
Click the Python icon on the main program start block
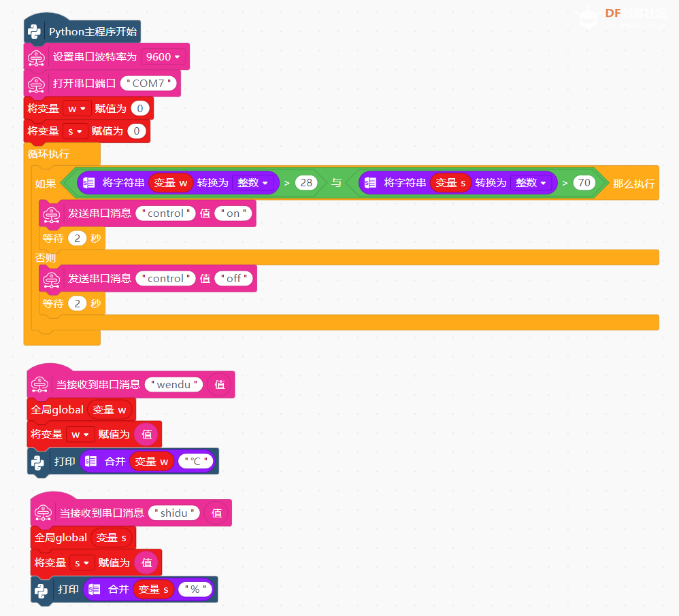point(35,31)
